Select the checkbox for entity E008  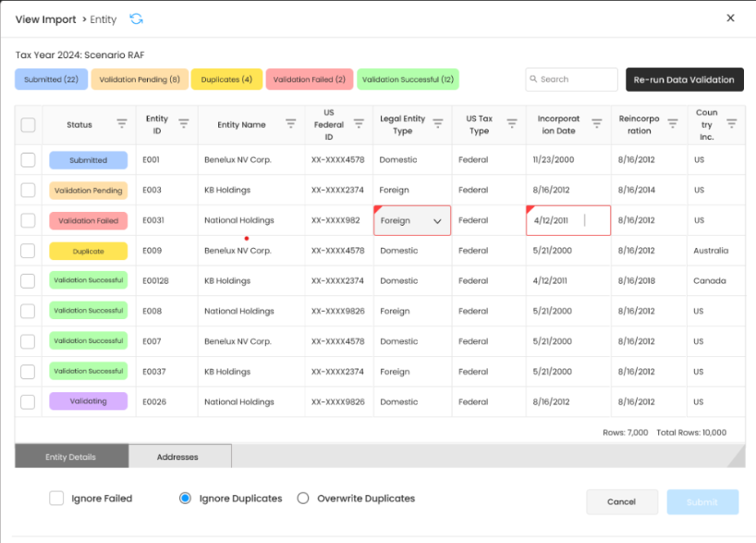pos(28,312)
